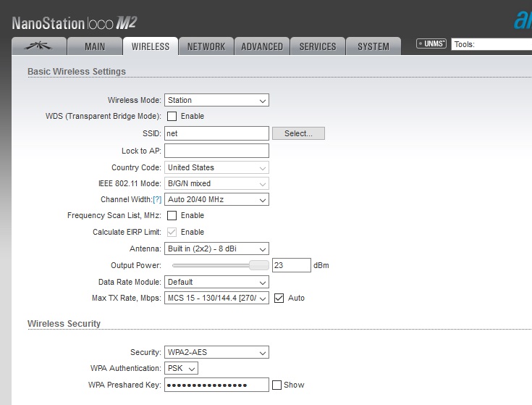The image size is (532, 405).
Task: Click the Max TX Rate, Mbps label
Action: pyautogui.click(x=127, y=298)
